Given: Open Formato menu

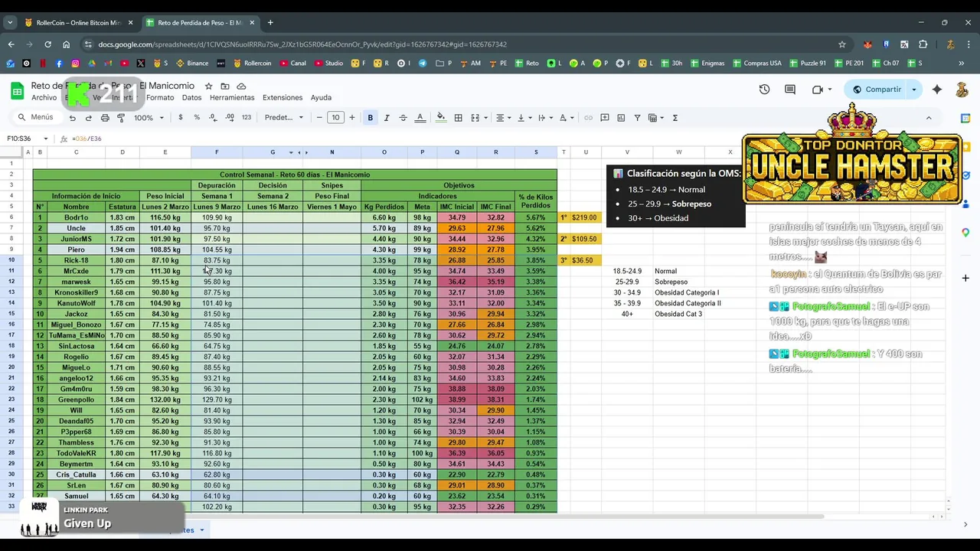Looking at the screenshot, I should (x=160, y=98).
